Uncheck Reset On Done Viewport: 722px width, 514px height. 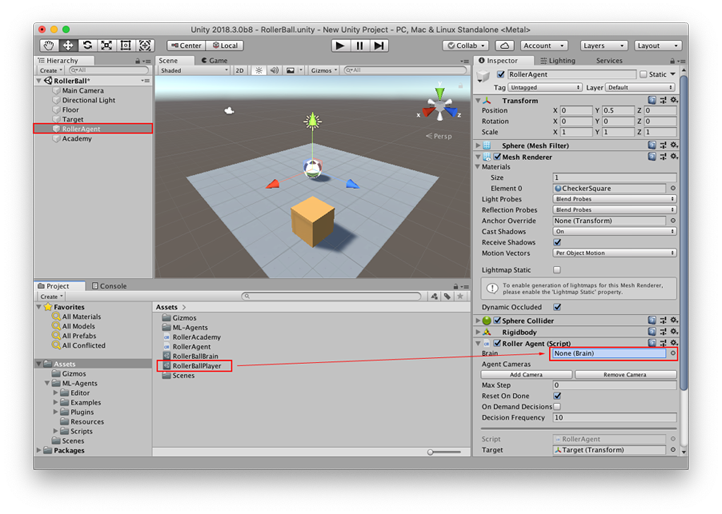click(557, 396)
